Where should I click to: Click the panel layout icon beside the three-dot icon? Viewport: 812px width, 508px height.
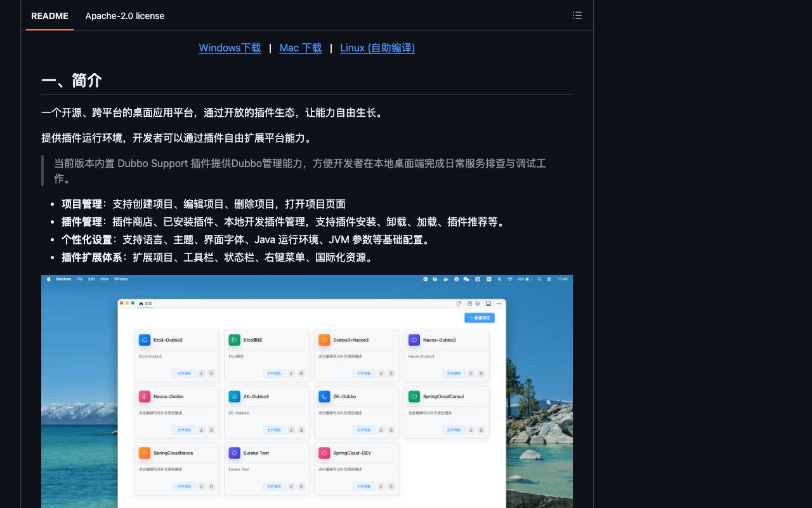pos(488,304)
